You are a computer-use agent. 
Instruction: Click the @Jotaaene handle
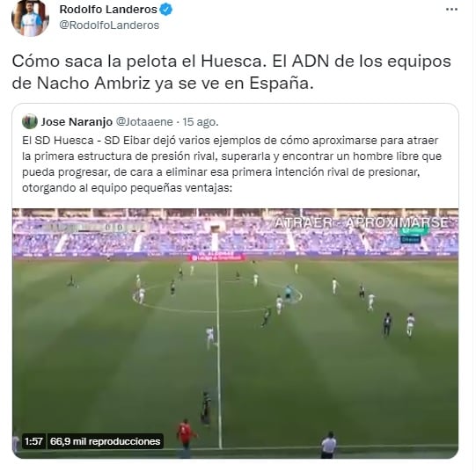pos(144,122)
